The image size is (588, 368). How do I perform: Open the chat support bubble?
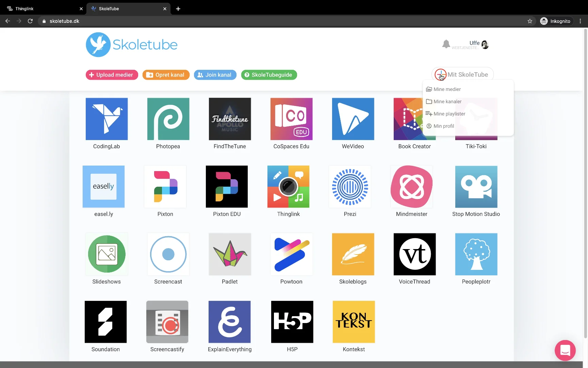(x=565, y=350)
